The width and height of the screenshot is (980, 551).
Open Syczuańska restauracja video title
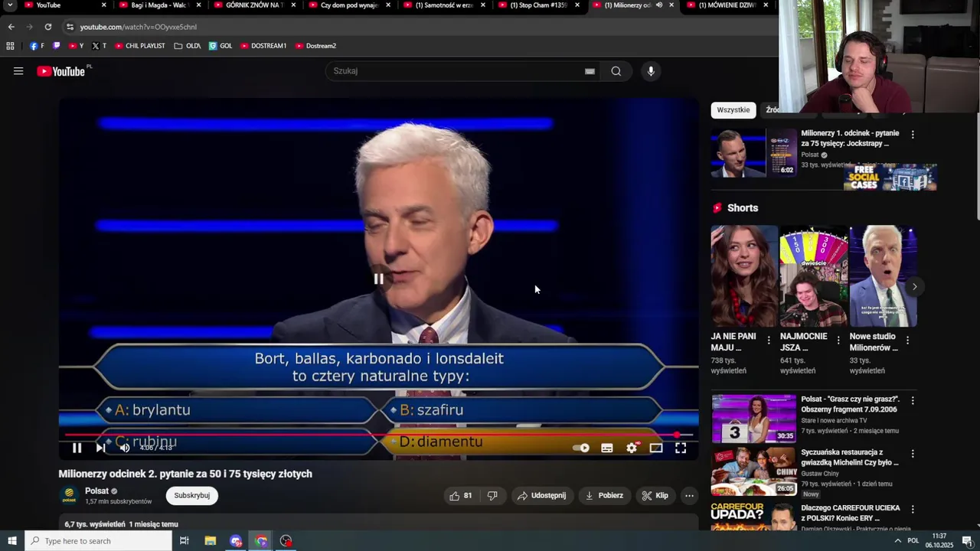tap(850, 458)
